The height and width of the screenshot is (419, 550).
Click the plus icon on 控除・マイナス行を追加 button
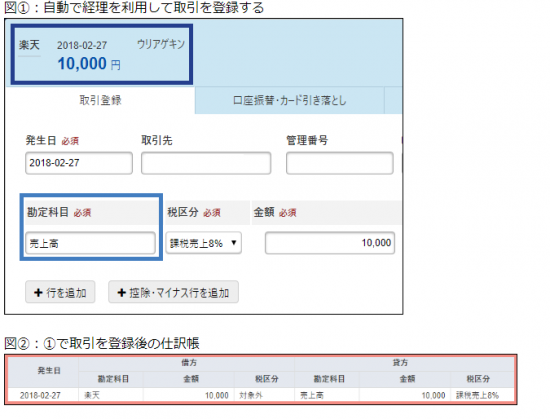(x=121, y=292)
